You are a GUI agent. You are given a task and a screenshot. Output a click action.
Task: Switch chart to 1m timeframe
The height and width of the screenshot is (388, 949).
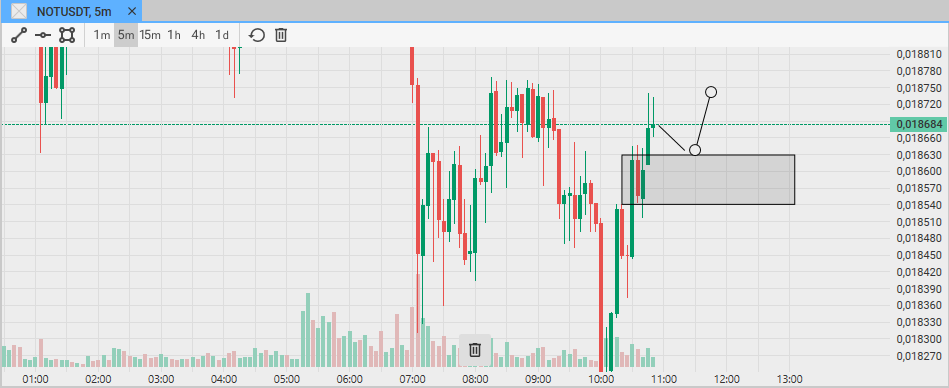[x=102, y=35]
